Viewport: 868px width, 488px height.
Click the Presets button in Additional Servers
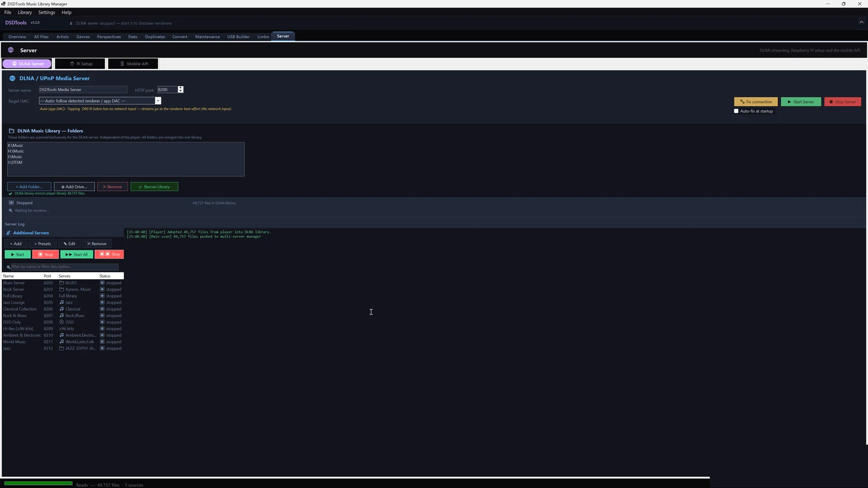click(42, 244)
